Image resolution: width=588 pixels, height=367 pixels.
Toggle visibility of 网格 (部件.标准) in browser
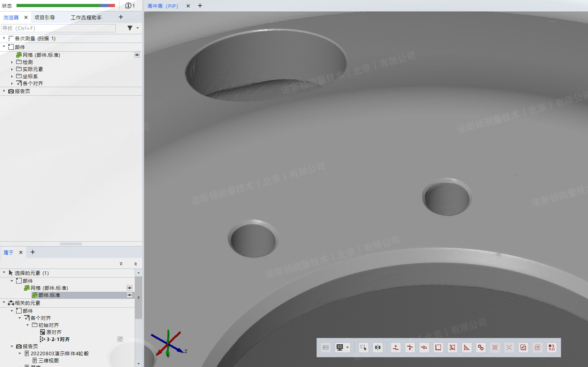(x=137, y=55)
